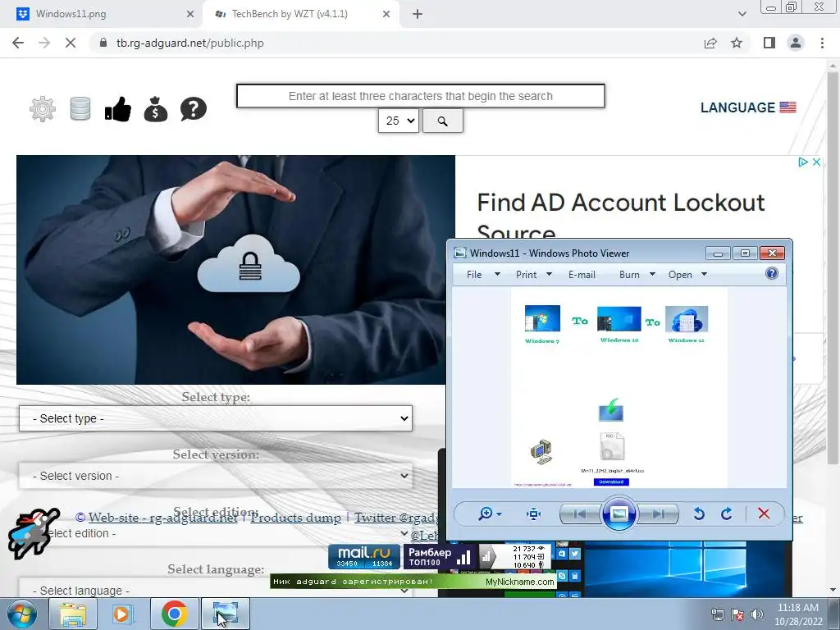840x630 pixels.
Task: Click the question mark help icon
Action: coord(194,109)
